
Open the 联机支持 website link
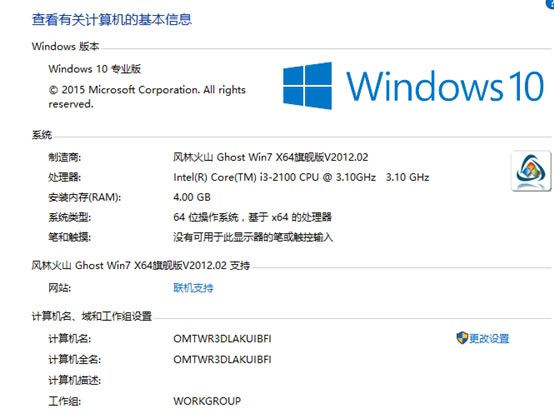tap(193, 288)
